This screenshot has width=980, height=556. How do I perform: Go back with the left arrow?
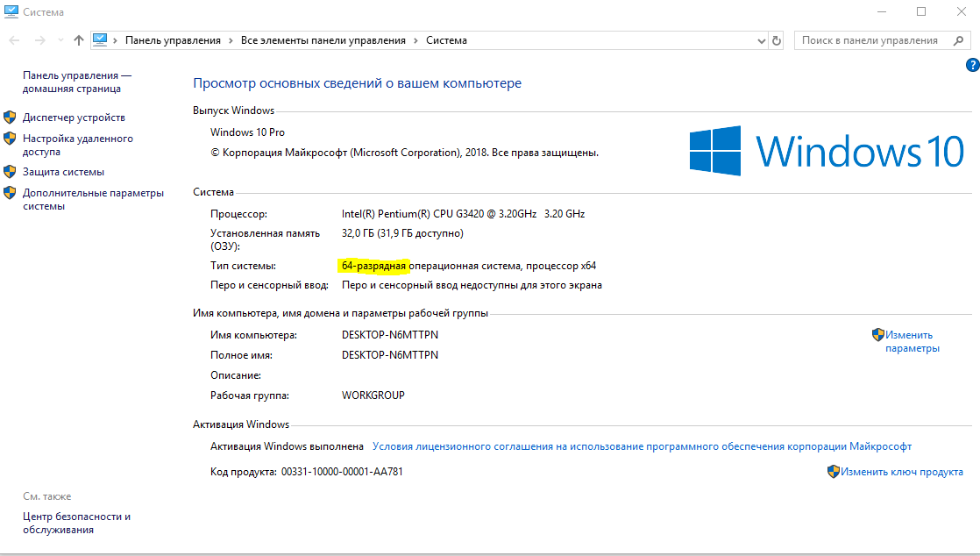click(x=14, y=40)
